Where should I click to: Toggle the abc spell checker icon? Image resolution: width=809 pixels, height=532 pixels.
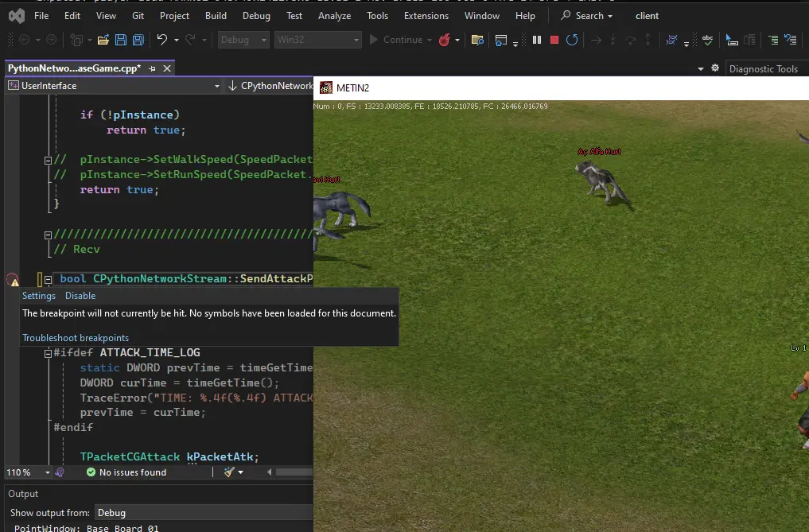[707, 40]
